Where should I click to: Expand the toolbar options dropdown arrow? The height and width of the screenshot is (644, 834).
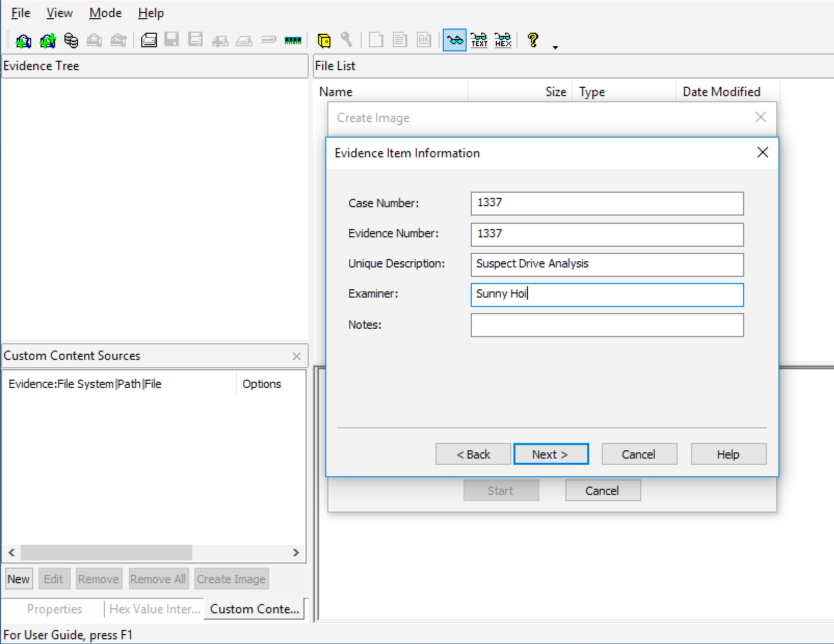tap(555, 47)
